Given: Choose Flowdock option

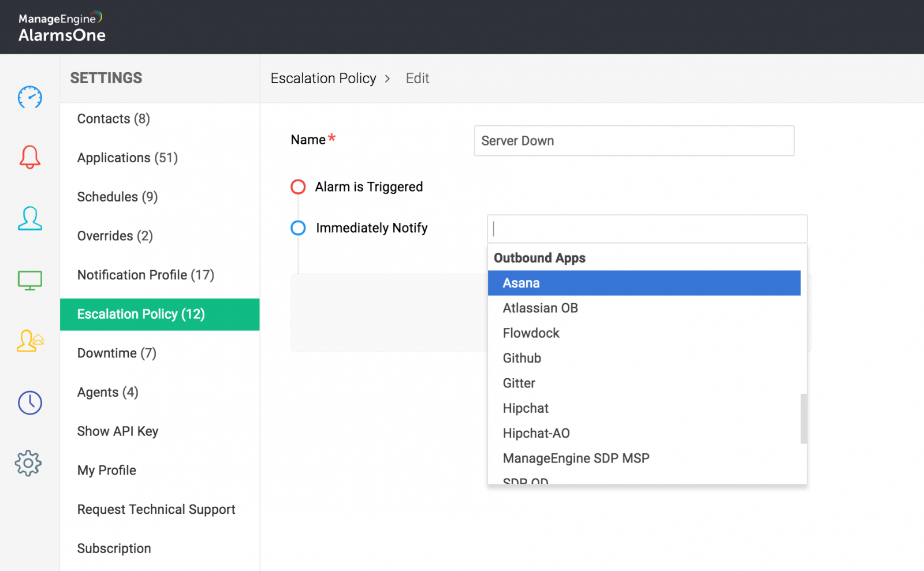Looking at the screenshot, I should click(644, 333).
